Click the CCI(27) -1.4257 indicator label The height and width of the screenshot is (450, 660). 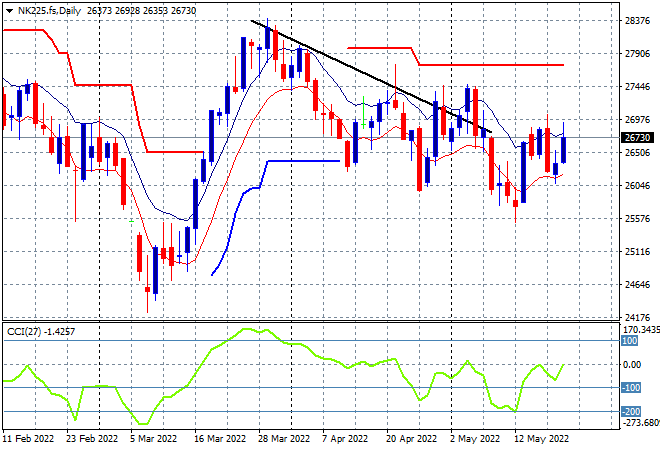pyautogui.click(x=41, y=332)
